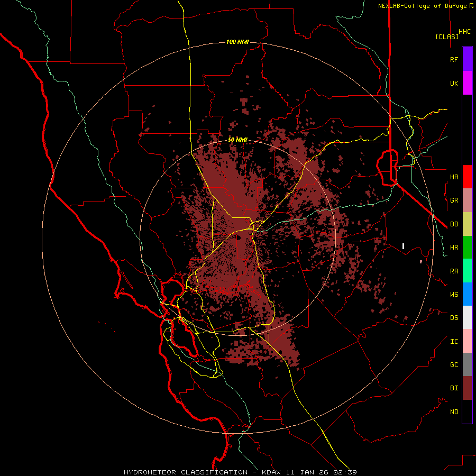476x476 pixels.
Task: Click the HR legend label
Action: click(454, 248)
